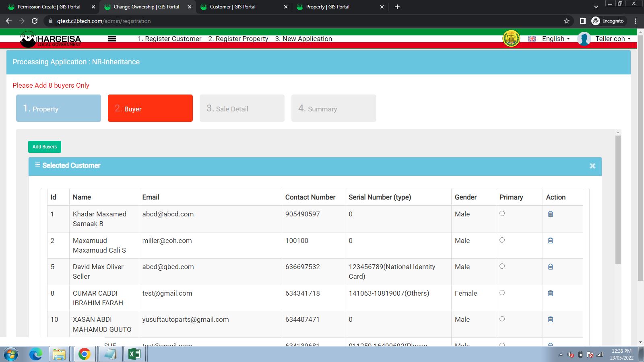Click the inner panel scrollbar thumb
The height and width of the screenshot is (362, 644).
point(618,200)
